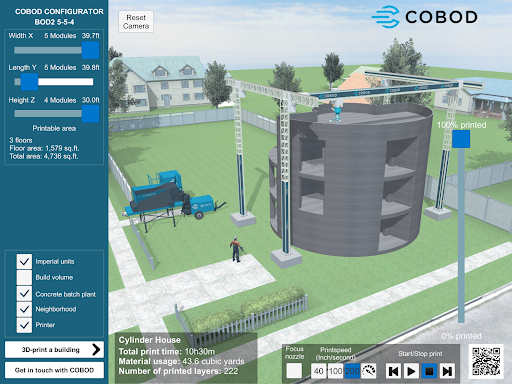Toggle the Concrete batch plant checkbox
Image resolution: width=512 pixels, height=384 pixels.
point(24,294)
